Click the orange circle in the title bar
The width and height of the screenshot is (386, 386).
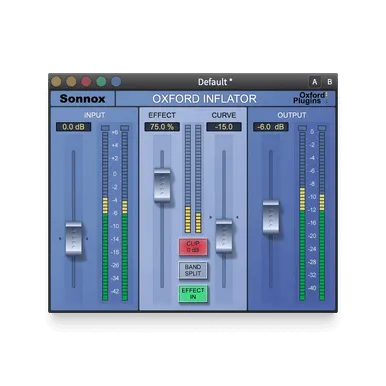tap(71, 82)
